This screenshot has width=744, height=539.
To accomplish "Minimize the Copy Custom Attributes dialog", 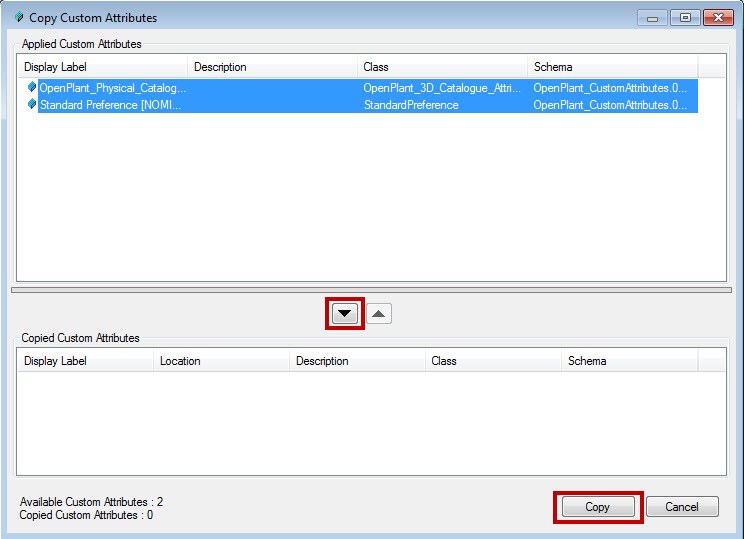I will 652,18.
